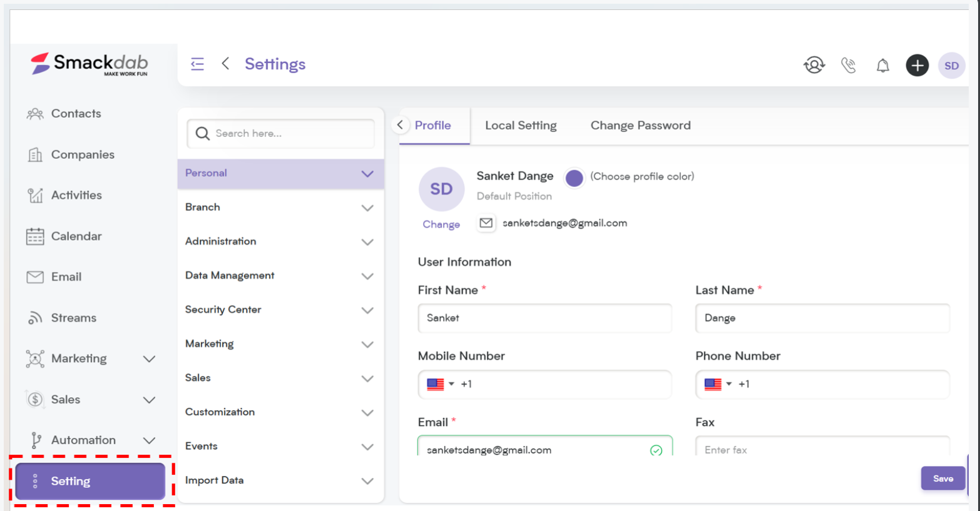Image resolution: width=980 pixels, height=511 pixels.
Task: Expand Sales submenu in left sidebar
Action: (x=149, y=400)
